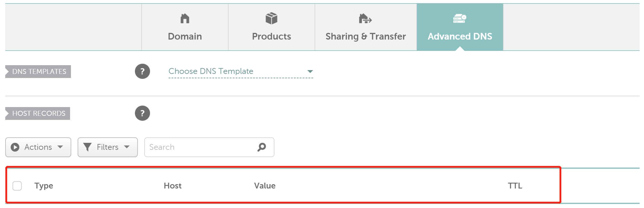644x208 pixels.
Task: Open the DNS Templates help question mark
Action: coord(142,71)
